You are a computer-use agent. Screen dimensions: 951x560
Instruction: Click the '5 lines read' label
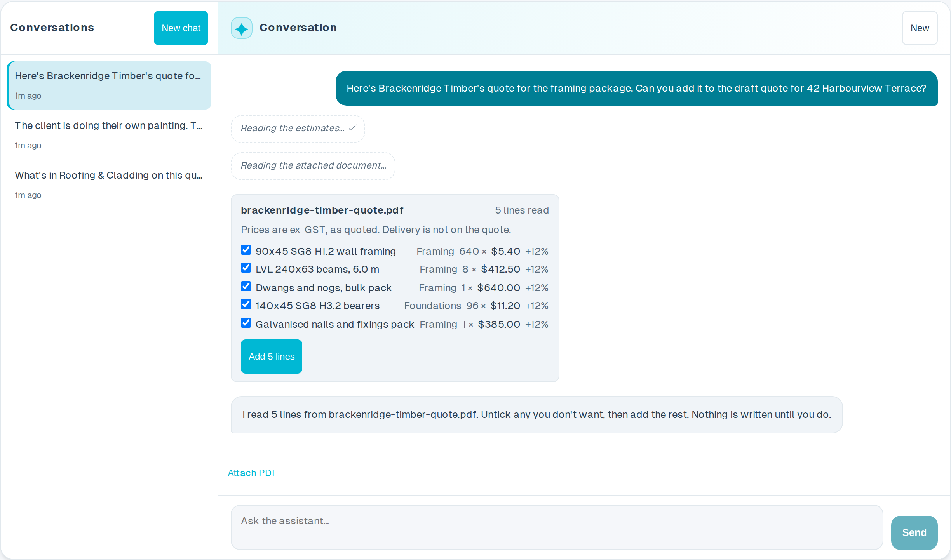click(x=522, y=210)
